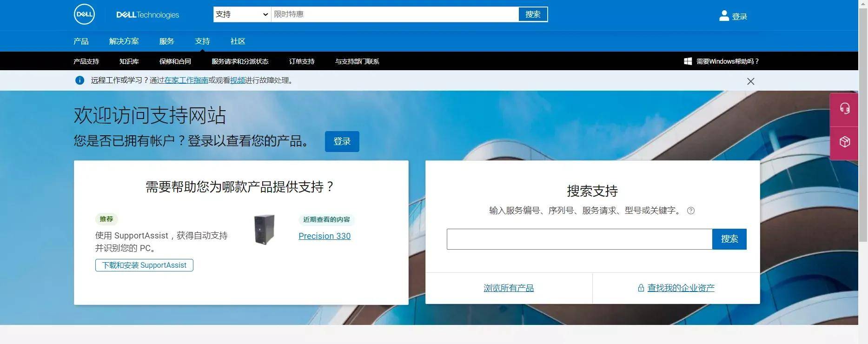Viewport: 868px width, 344px height.
Task: Click the Windows logo icon in black bar
Action: click(x=688, y=61)
